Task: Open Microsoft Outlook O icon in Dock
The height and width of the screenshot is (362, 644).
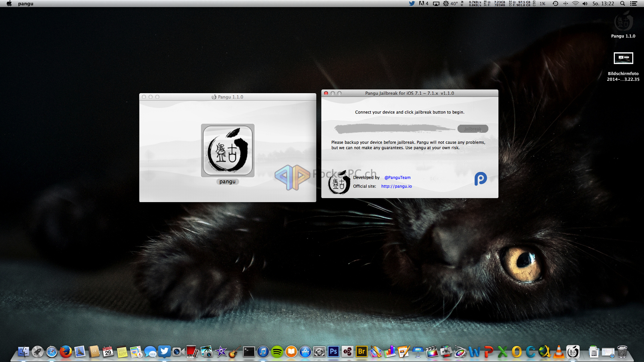Action: 517,352
